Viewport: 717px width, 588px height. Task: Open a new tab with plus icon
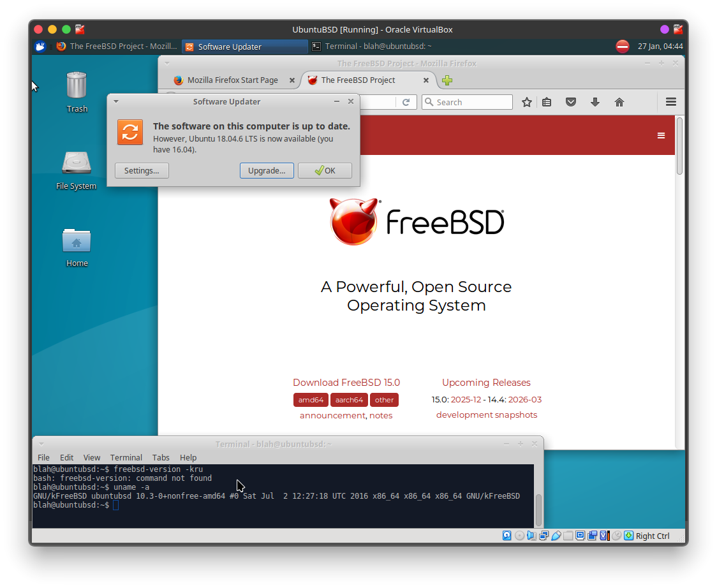(x=447, y=80)
